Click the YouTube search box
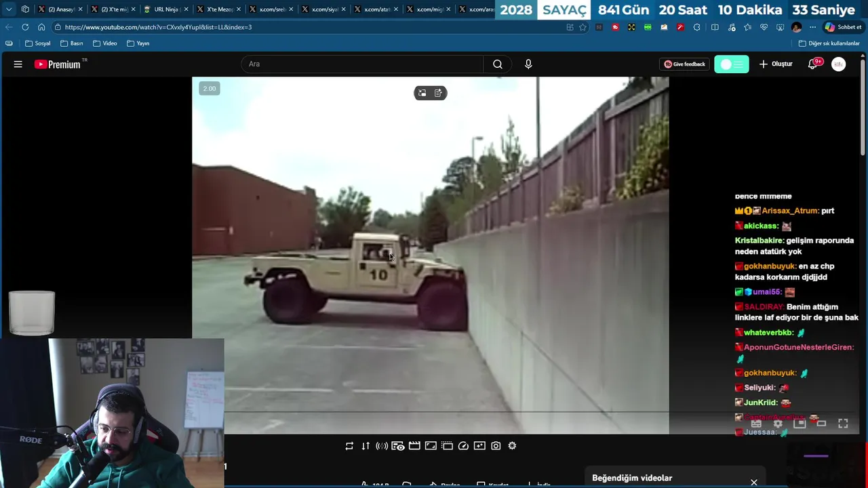The height and width of the screenshot is (488, 868). [362, 64]
